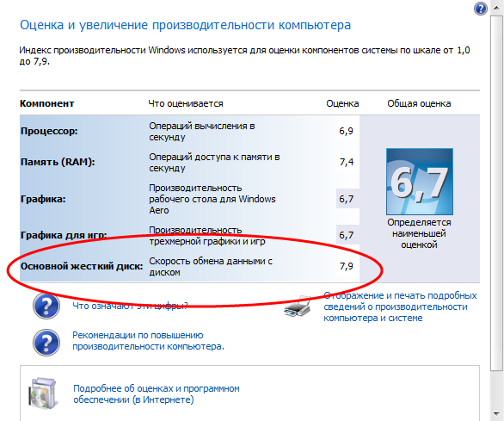This screenshot has height=421, width=504.
Task: Click the processor score 6,9
Action: point(347,131)
